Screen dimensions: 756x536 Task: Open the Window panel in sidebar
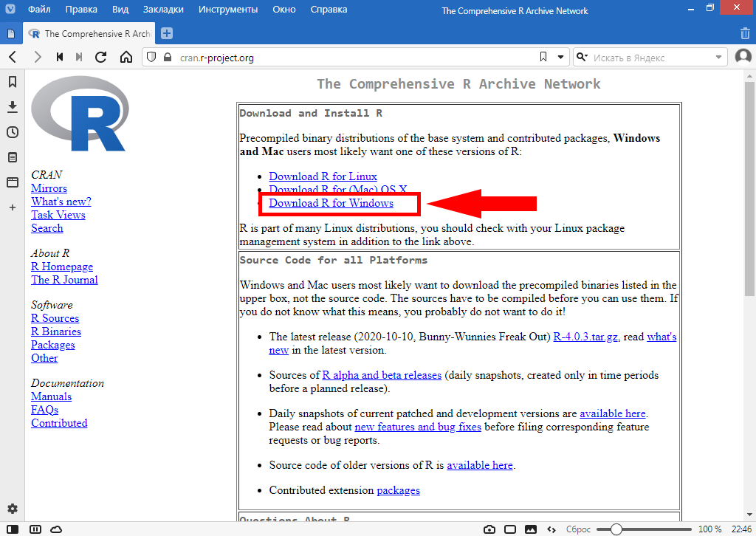[12, 182]
